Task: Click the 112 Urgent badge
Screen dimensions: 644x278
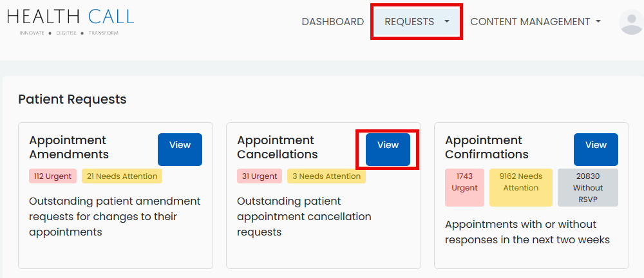Action: (53, 176)
